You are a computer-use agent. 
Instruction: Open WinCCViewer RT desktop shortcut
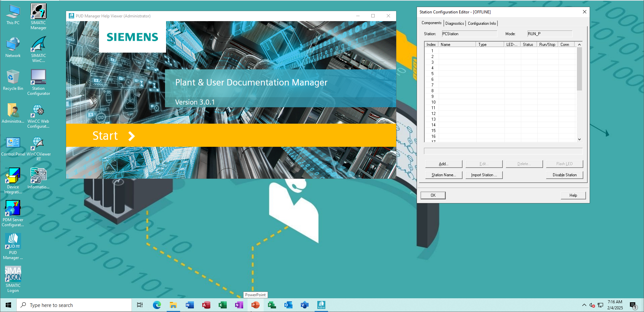coord(39,148)
